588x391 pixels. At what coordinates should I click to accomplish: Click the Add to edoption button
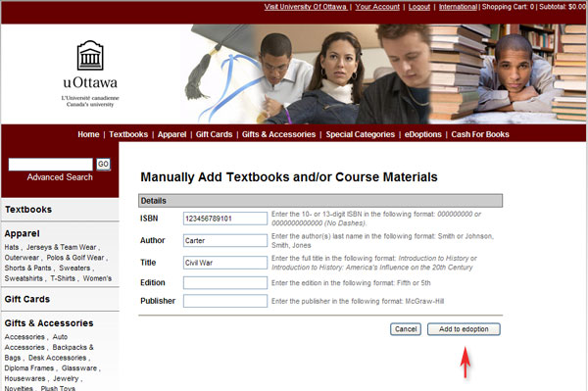[x=464, y=329]
